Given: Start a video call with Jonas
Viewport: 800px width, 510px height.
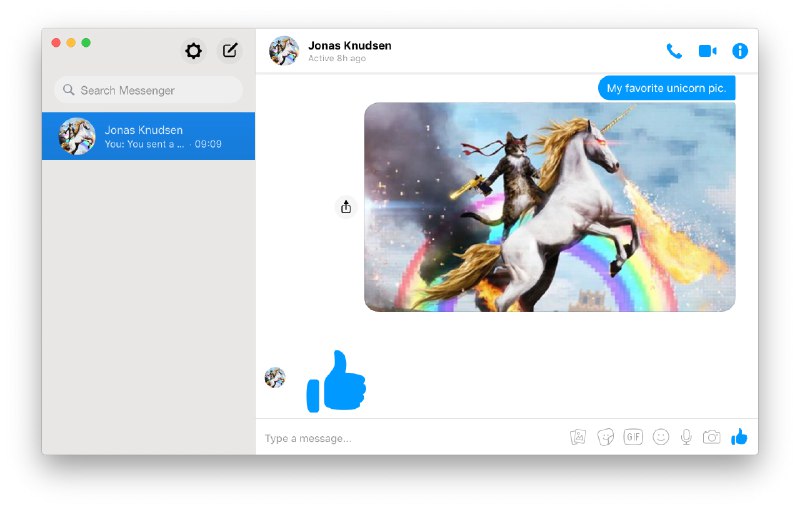Looking at the screenshot, I should tap(707, 51).
